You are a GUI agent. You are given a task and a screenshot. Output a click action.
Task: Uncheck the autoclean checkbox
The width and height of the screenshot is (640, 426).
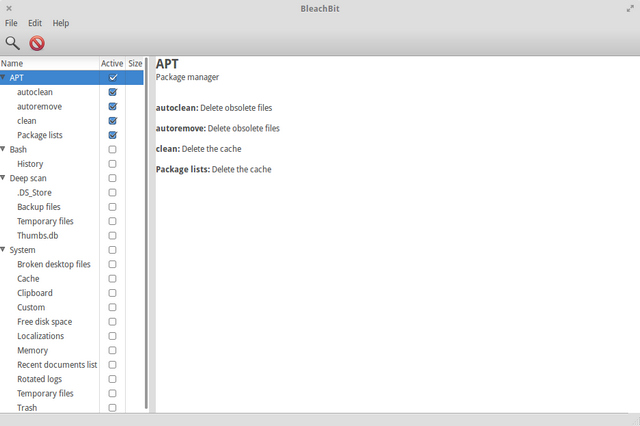pos(113,92)
